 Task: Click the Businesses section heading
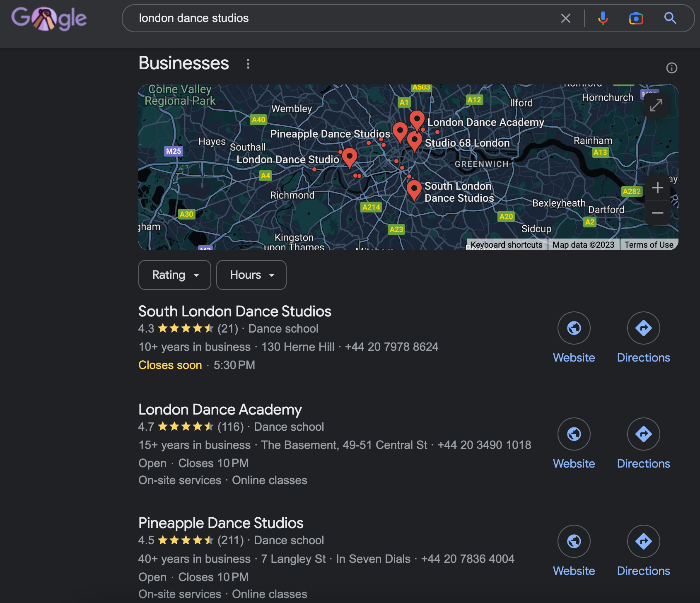[183, 63]
